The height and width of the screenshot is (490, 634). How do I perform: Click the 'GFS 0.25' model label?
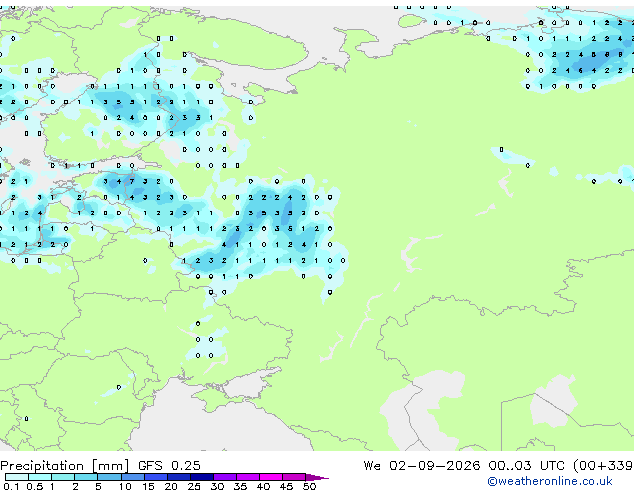(x=169, y=466)
